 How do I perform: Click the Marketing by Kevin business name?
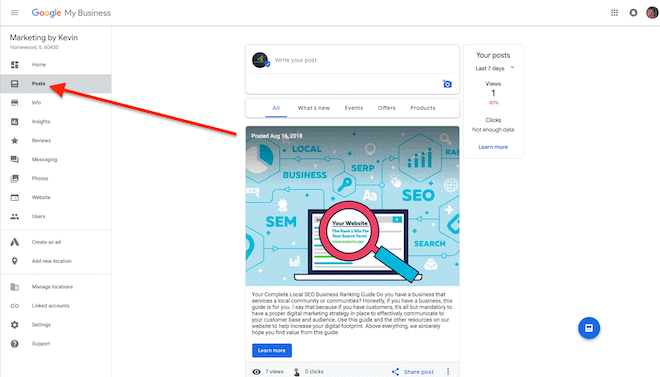coord(44,38)
